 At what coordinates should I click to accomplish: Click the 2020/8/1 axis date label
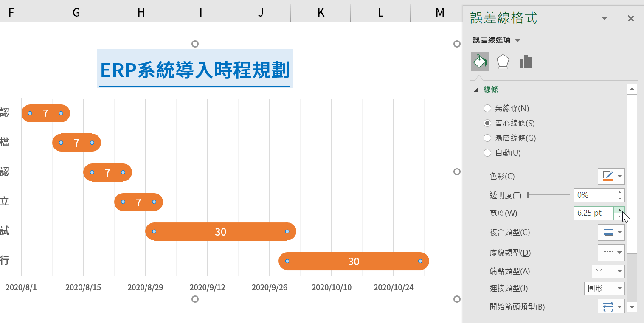click(x=21, y=288)
